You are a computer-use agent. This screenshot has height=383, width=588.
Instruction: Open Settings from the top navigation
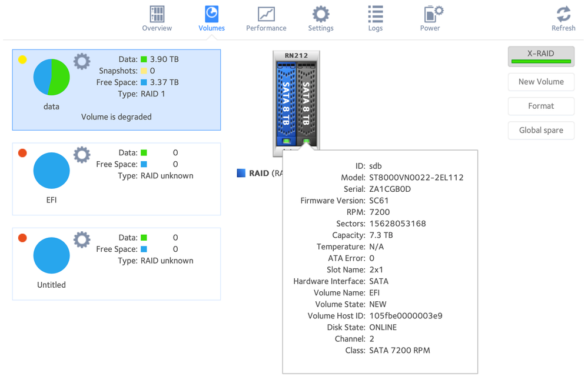pos(321,14)
